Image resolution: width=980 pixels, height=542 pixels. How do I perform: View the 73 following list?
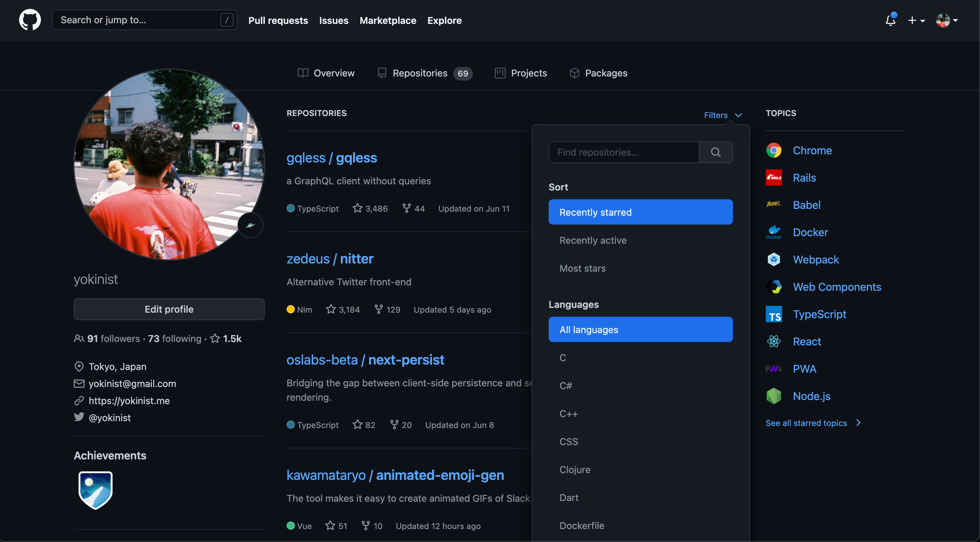(x=175, y=338)
